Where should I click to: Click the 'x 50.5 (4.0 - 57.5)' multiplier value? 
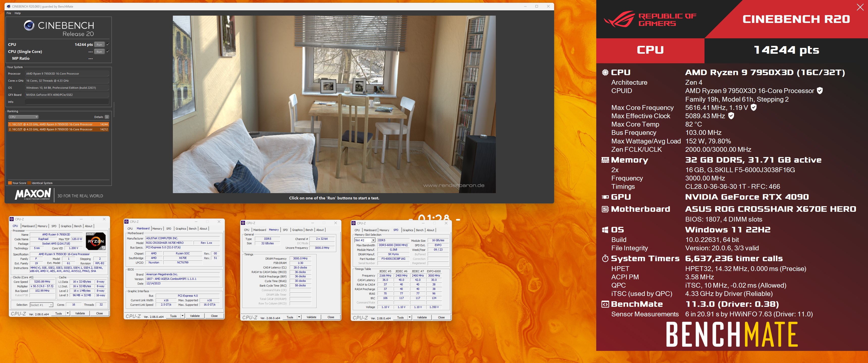coord(42,286)
